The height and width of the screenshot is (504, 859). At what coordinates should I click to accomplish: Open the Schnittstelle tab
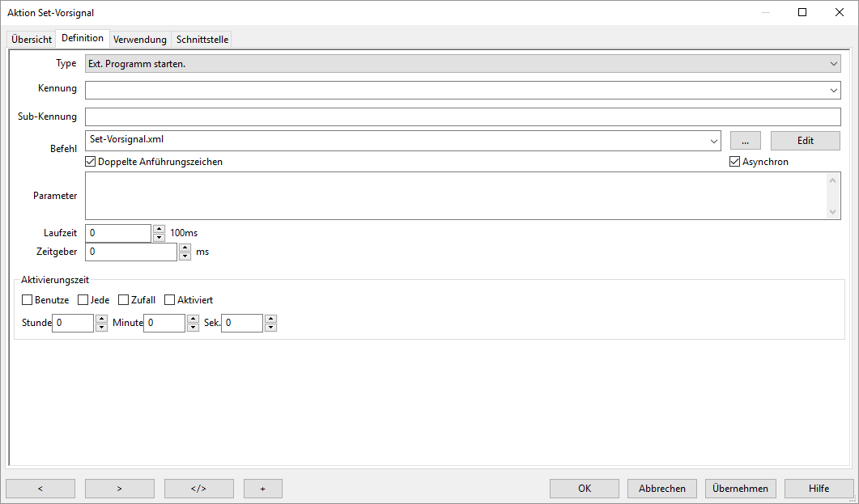tap(202, 40)
